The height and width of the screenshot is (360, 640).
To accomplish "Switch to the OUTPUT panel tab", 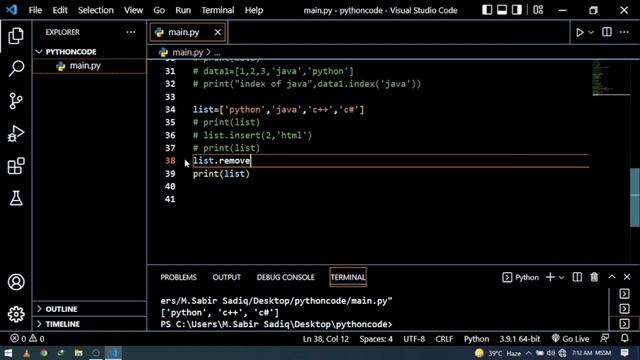I will pyautogui.click(x=227, y=277).
